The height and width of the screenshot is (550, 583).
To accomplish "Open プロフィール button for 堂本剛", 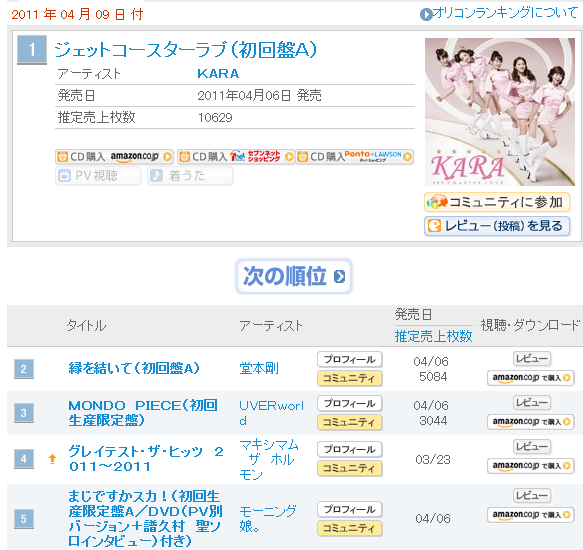I will point(350,359).
